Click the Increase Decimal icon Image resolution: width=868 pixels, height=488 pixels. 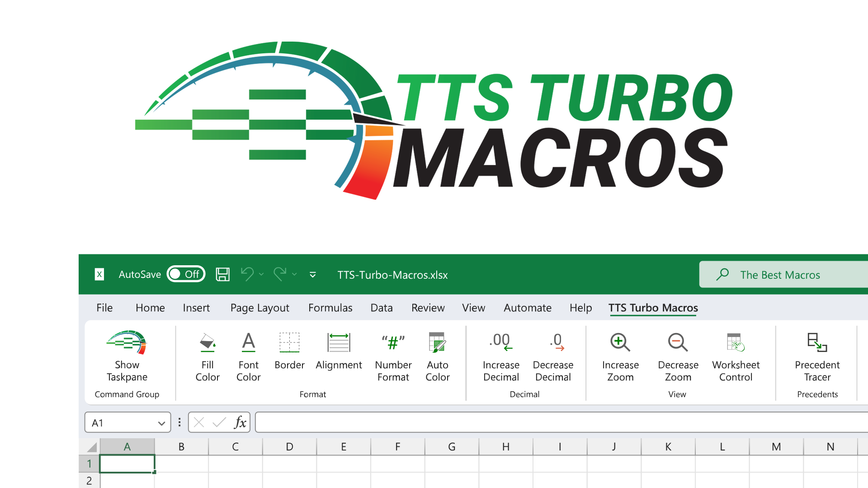click(x=500, y=343)
